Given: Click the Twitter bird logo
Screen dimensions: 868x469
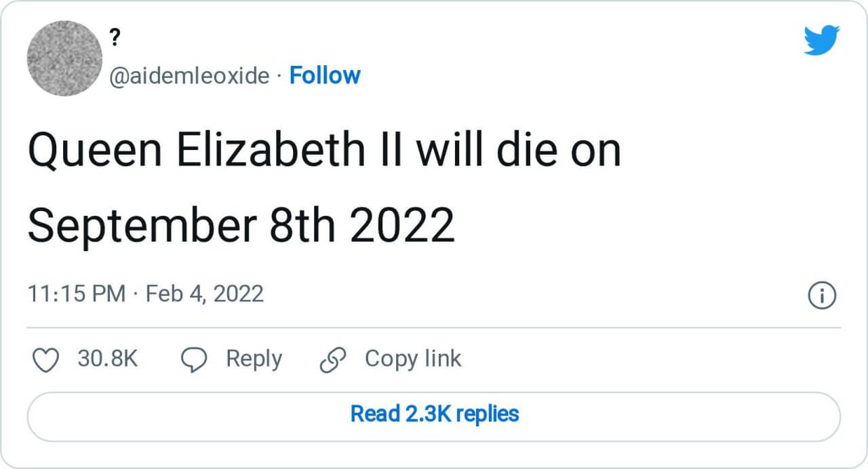Looking at the screenshot, I should (821, 39).
